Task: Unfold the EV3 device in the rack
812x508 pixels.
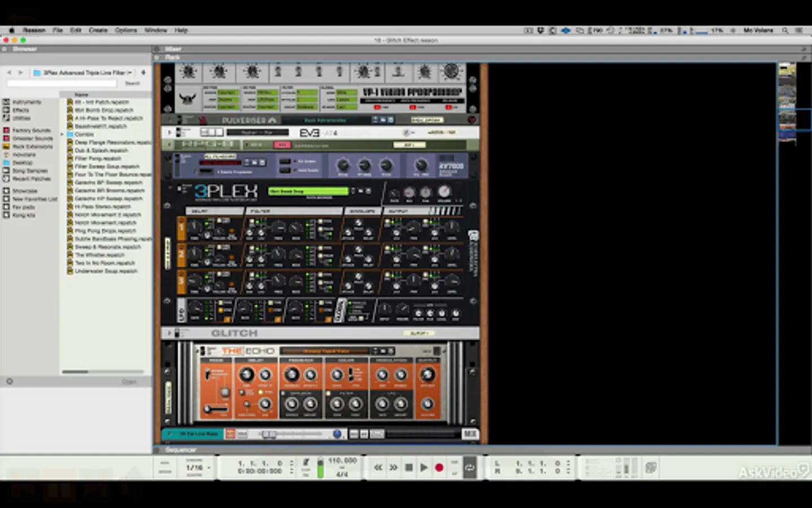Action: [169, 132]
